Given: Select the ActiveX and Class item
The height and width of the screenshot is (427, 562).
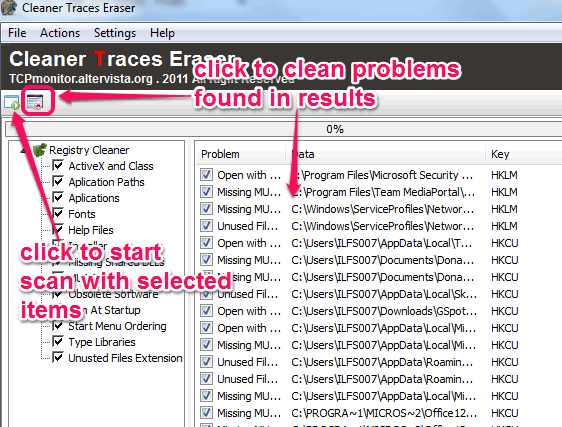Looking at the screenshot, I should [x=111, y=166].
